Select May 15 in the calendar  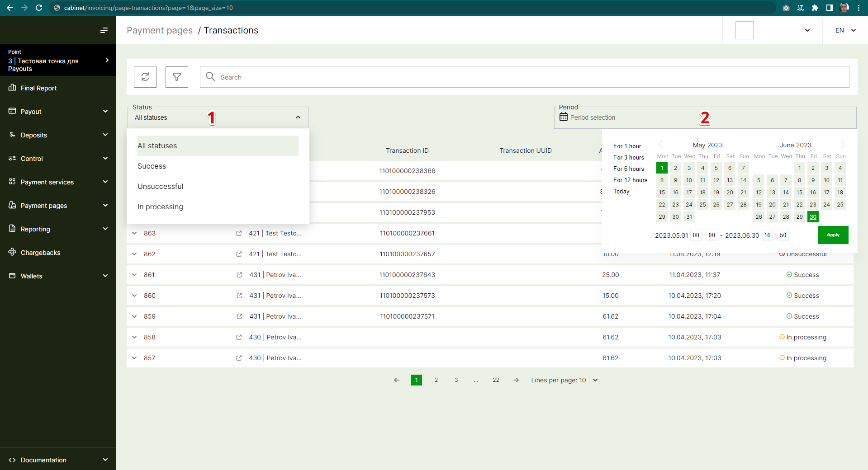[x=662, y=192]
